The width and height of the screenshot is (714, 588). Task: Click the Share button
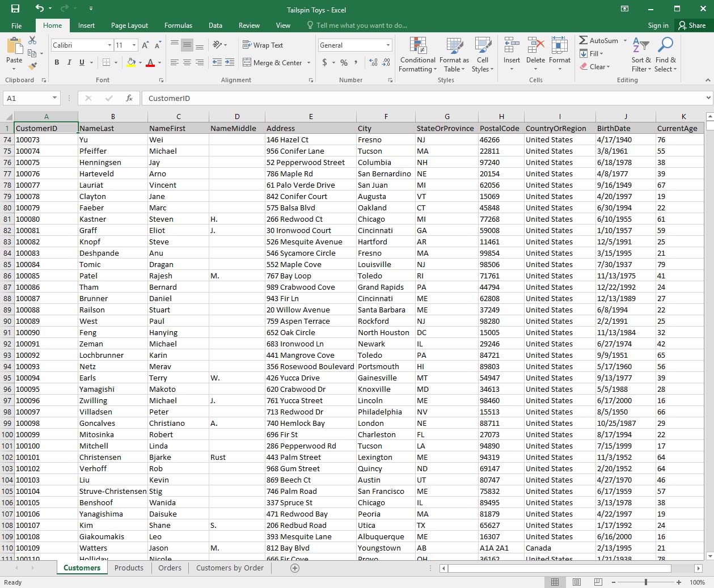(692, 26)
